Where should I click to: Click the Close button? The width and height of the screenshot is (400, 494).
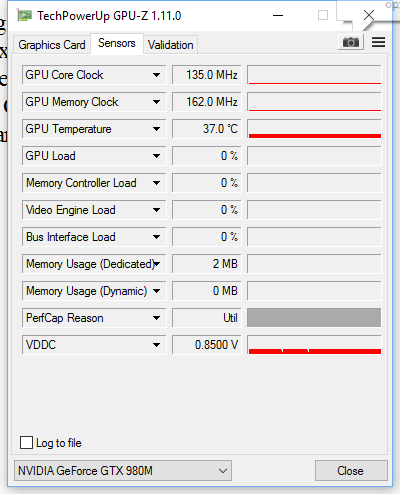[x=351, y=471]
